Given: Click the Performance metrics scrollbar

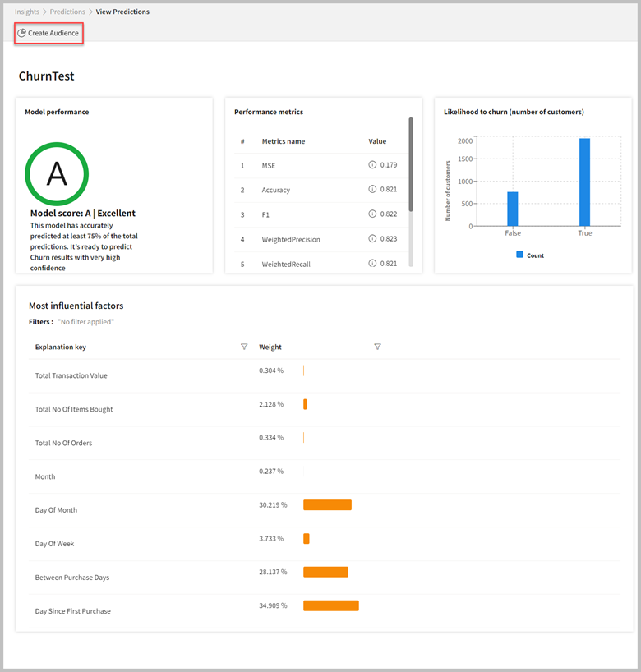Looking at the screenshot, I should (411, 164).
